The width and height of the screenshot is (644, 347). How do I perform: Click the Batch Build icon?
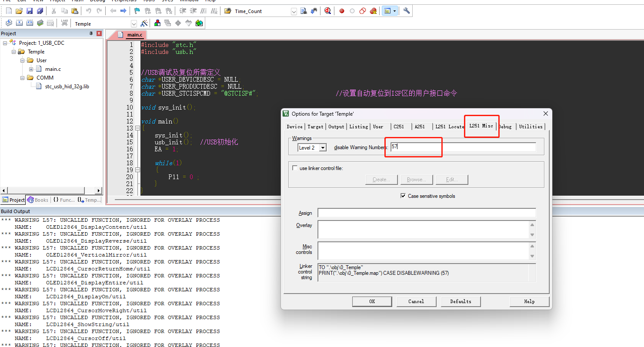tap(40, 23)
